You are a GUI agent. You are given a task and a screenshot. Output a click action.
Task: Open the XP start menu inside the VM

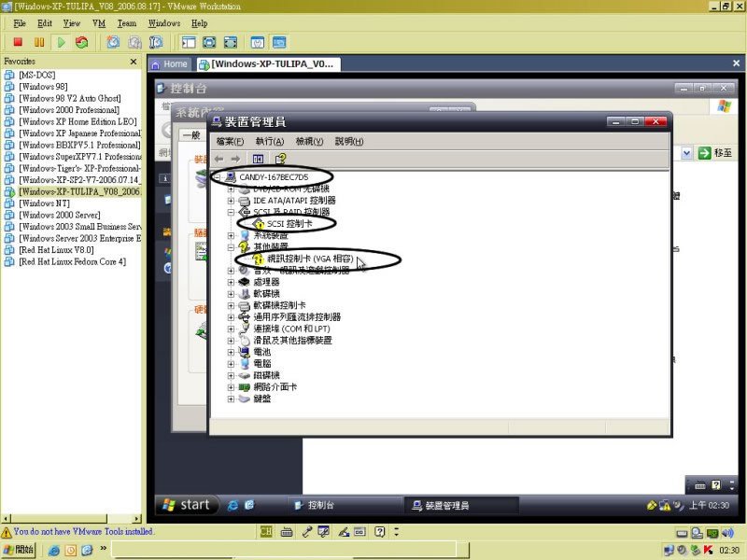point(187,505)
